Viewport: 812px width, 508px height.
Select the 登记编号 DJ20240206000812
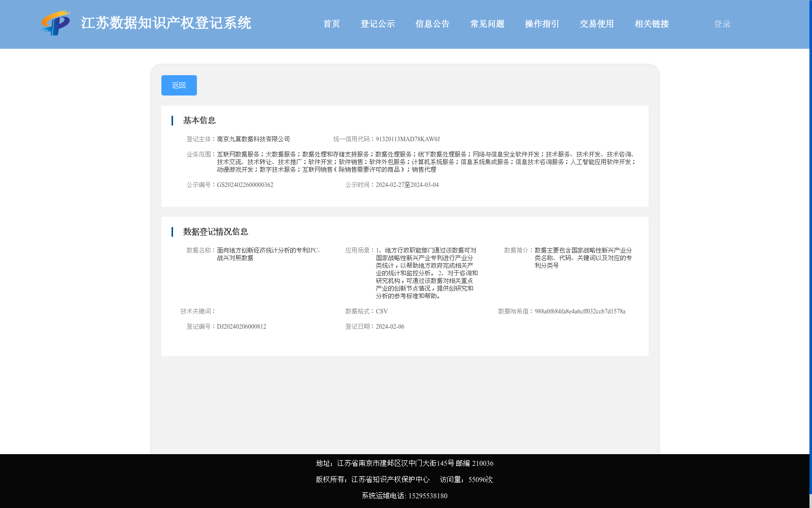(x=242, y=327)
